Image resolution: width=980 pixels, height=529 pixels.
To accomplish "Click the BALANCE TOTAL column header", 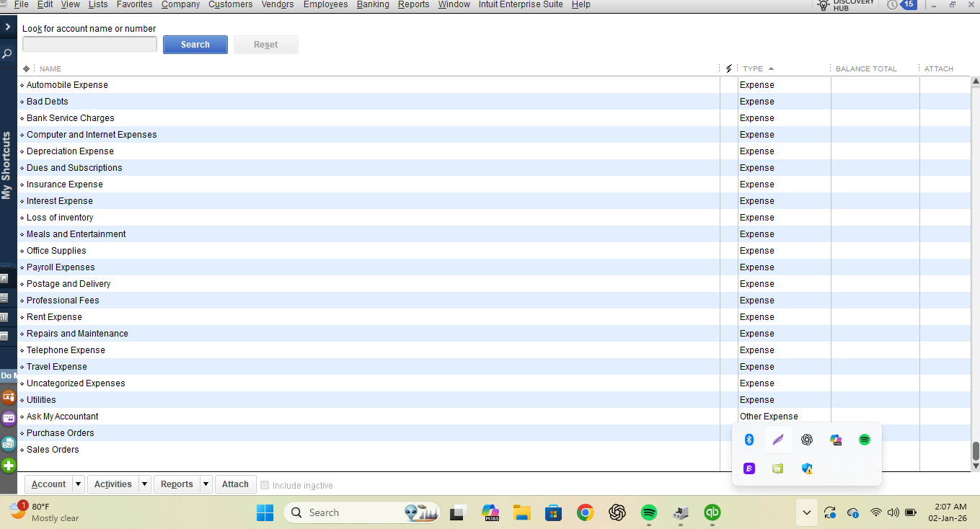I will coord(866,68).
